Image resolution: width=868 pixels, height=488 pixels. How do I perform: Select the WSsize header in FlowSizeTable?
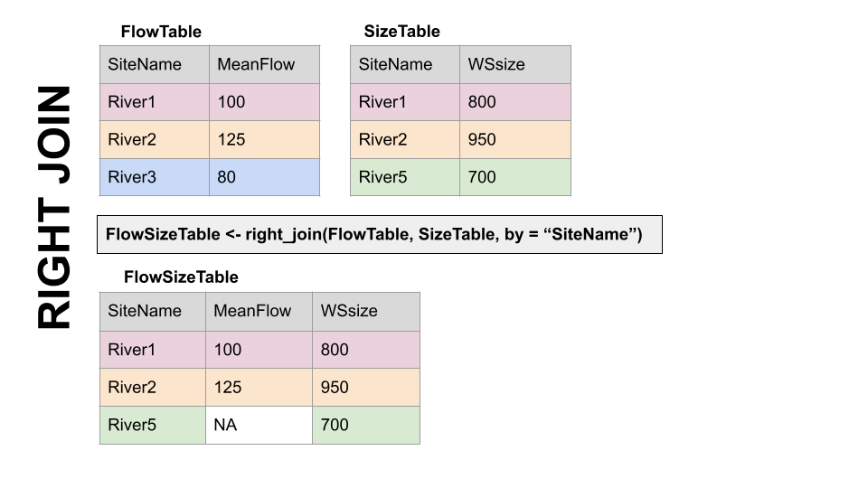(365, 311)
